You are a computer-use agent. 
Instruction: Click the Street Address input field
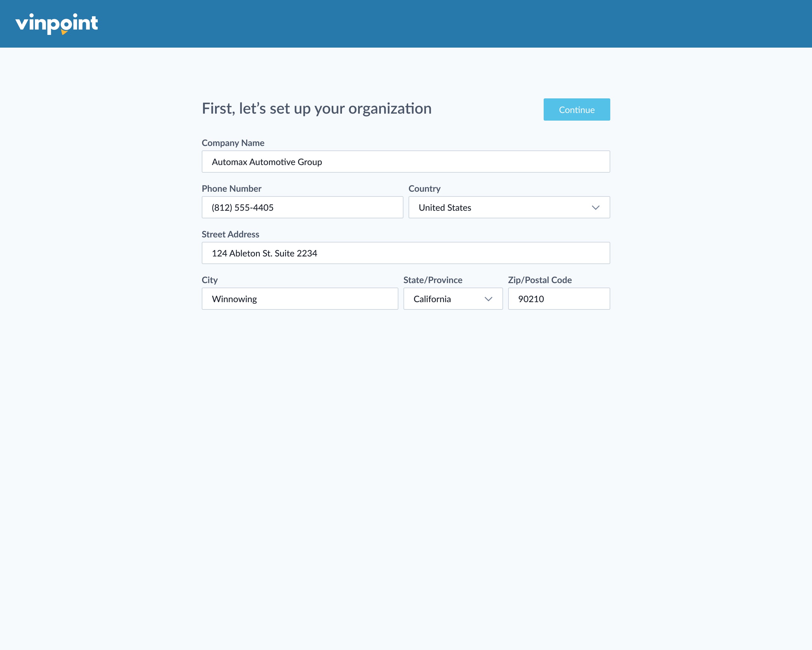coord(406,253)
